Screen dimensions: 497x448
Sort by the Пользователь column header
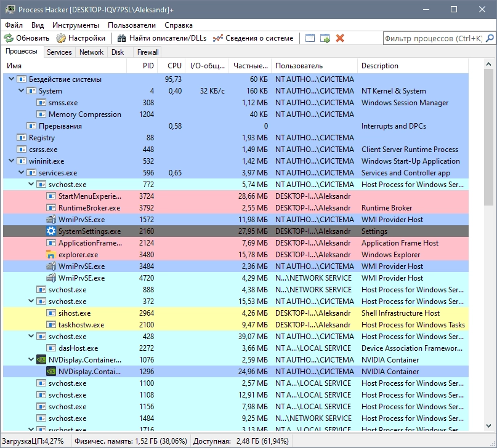[x=315, y=65]
